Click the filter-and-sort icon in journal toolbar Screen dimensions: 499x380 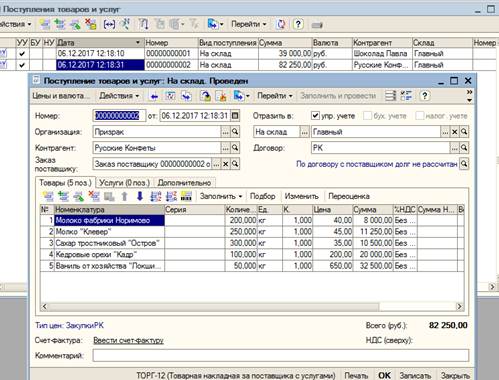coord(143,24)
